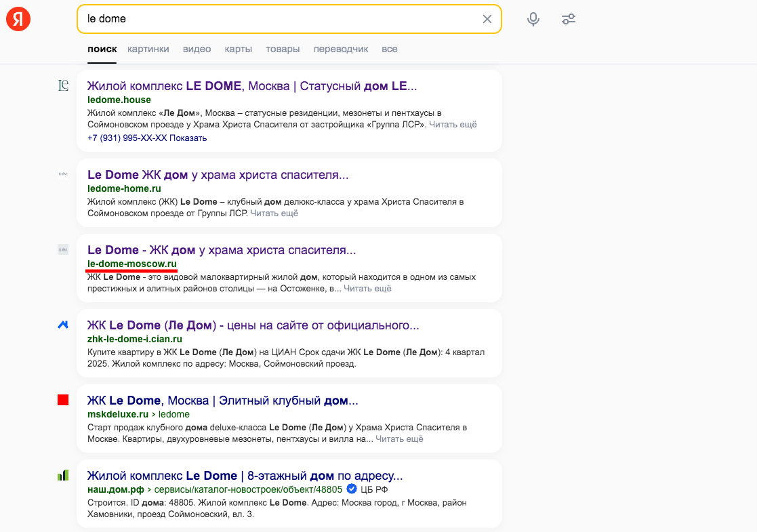Click the blue verified checkmark badge

pyautogui.click(x=351, y=489)
